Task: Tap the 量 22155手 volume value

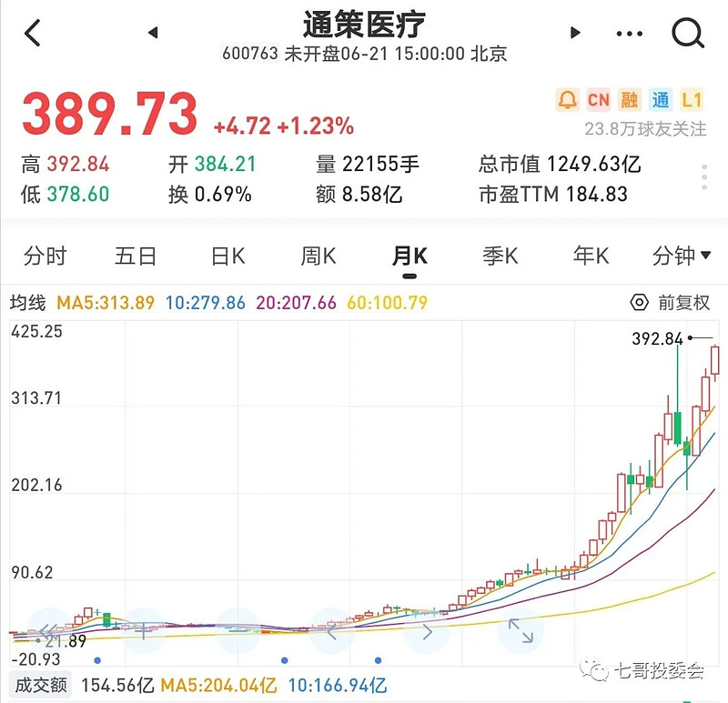Action: pos(368,165)
